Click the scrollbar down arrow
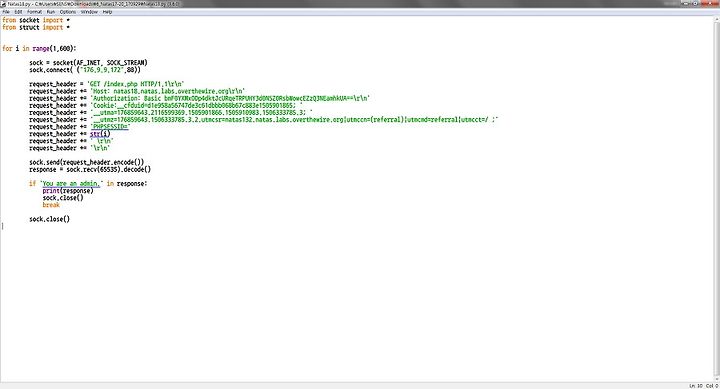Viewport: 720px width, 389px height. tap(717, 379)
